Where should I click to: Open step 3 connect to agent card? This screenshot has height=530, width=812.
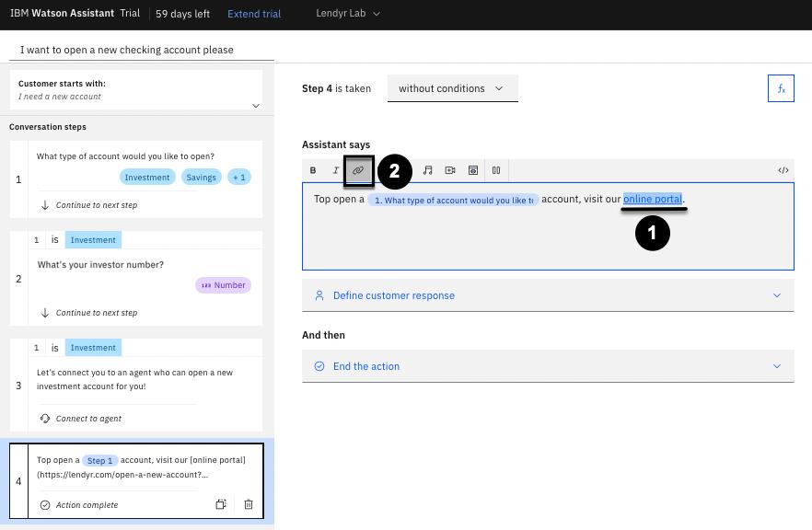(136, 386)
